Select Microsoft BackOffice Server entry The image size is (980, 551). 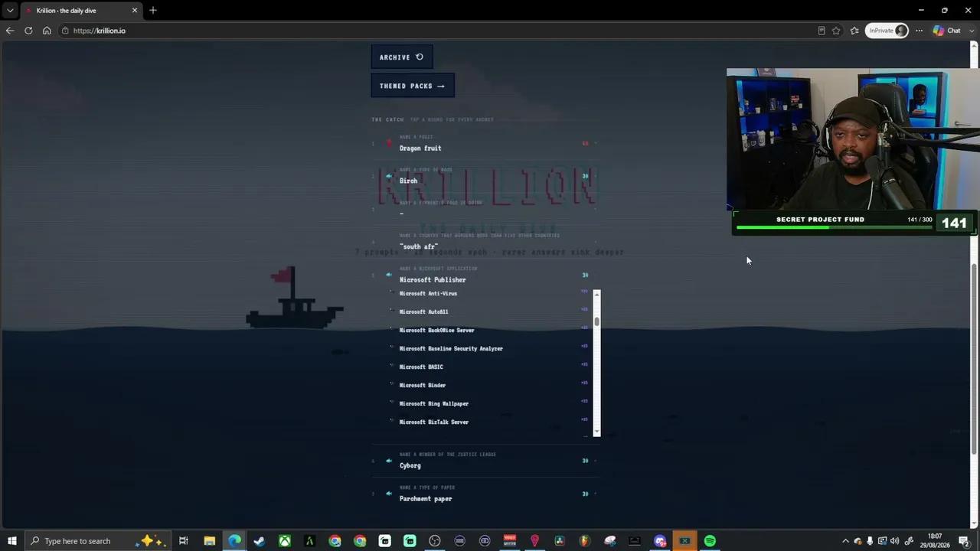point(436,331)
